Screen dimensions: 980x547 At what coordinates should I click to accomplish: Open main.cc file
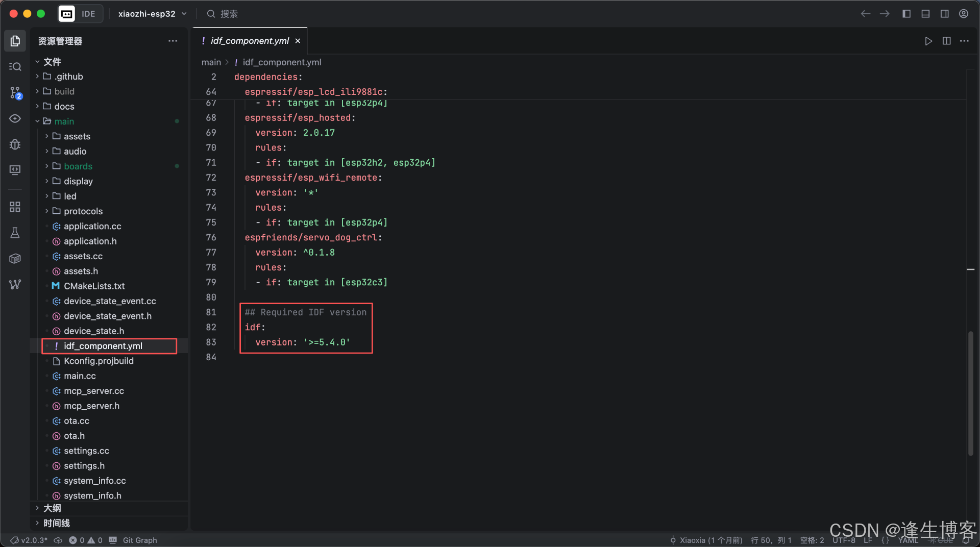(x=80, y=376)
